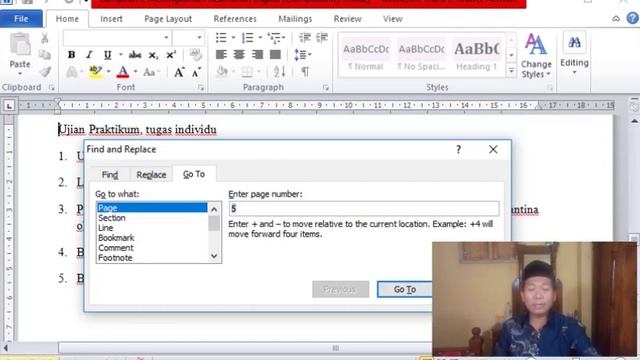Viewport: 640px width, 360px height.
Task: Click the Borders icon
Action: pos(247,72)
